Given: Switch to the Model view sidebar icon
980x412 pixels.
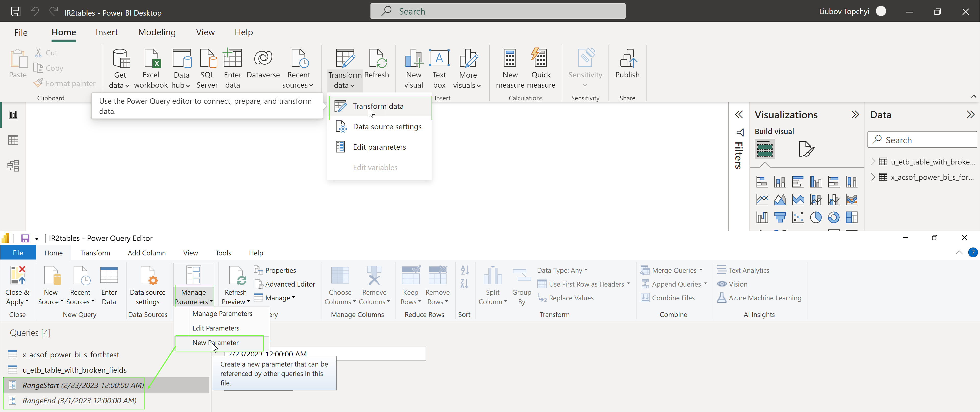Looking at the screenshot, I should coord(13,166).
